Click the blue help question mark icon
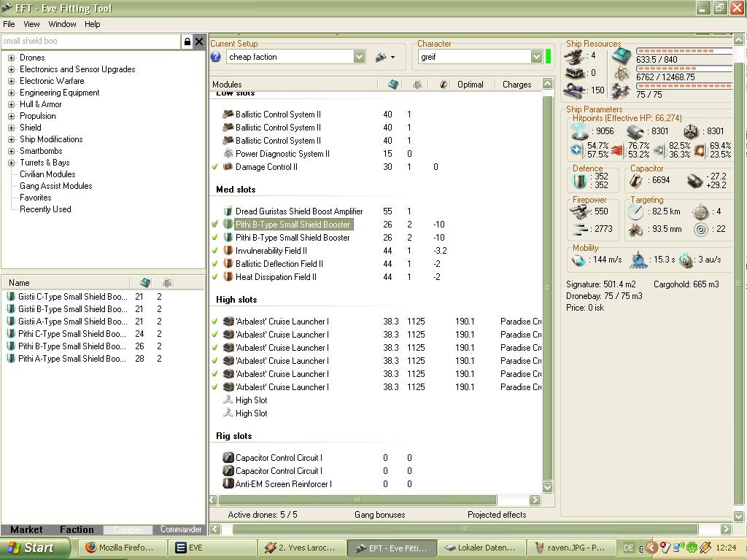 pos(216,57)
